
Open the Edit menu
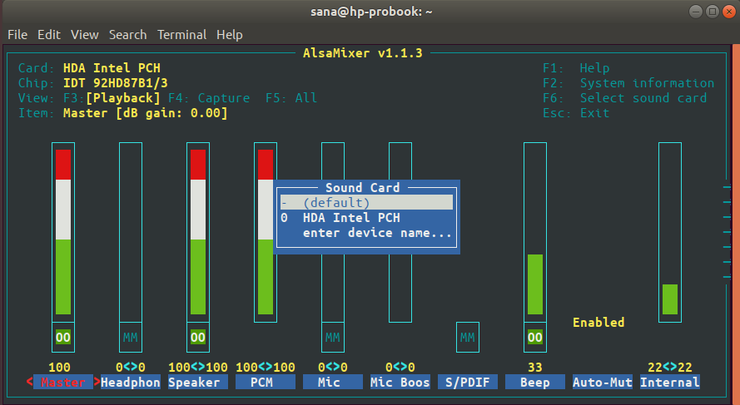49,35
